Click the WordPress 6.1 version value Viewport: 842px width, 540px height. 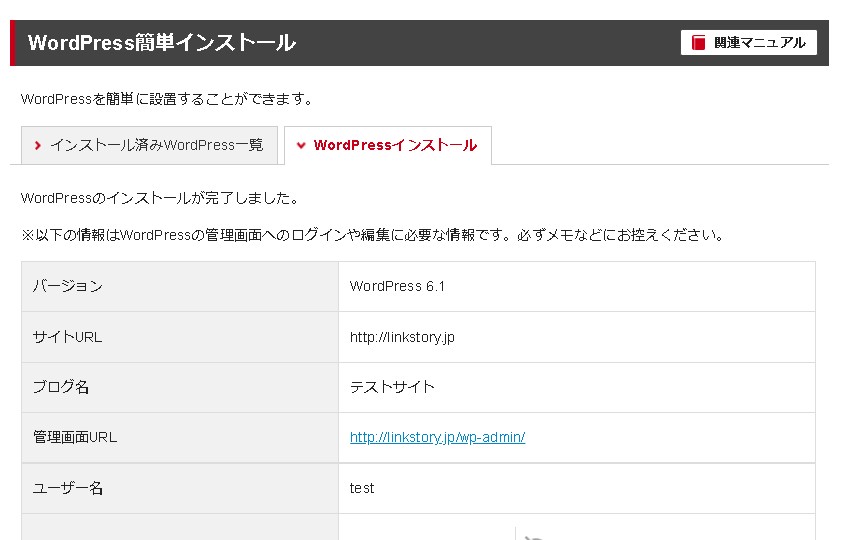tap(397, 286)
